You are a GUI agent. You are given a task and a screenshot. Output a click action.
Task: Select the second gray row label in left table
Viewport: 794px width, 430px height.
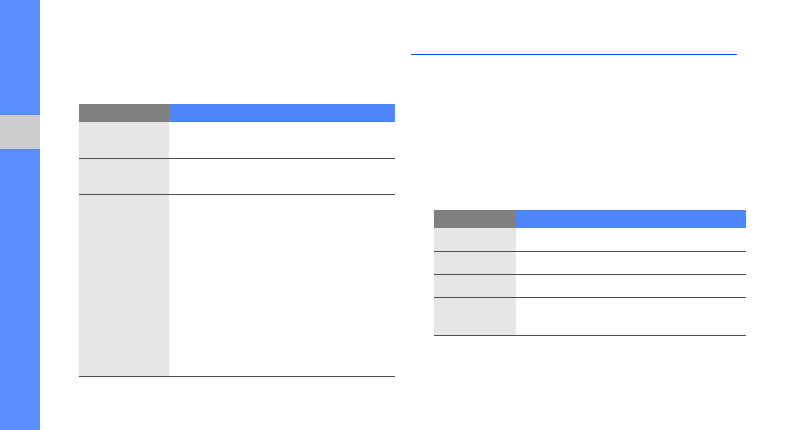coord(124,176)
